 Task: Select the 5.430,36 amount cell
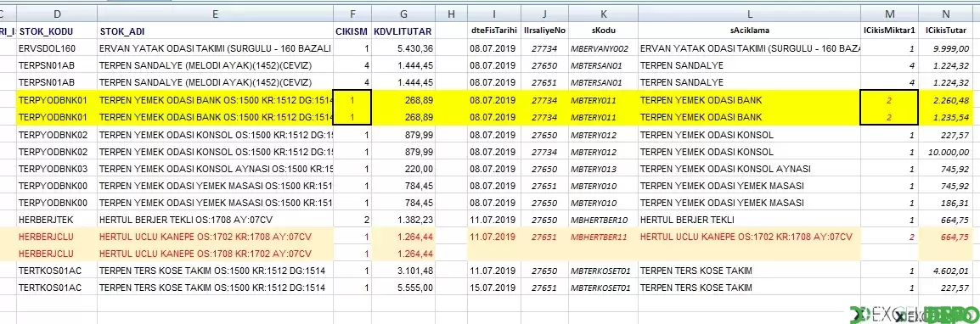coord(403,48)
